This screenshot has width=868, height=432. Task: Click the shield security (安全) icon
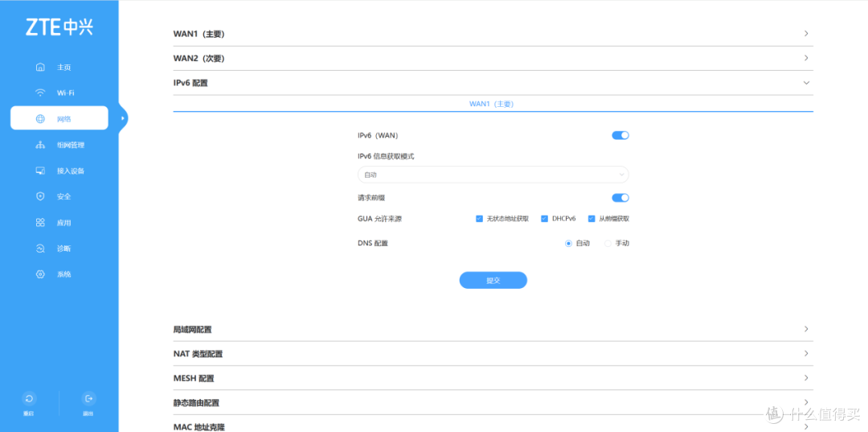pyautogui.click(x=40, y=196)
